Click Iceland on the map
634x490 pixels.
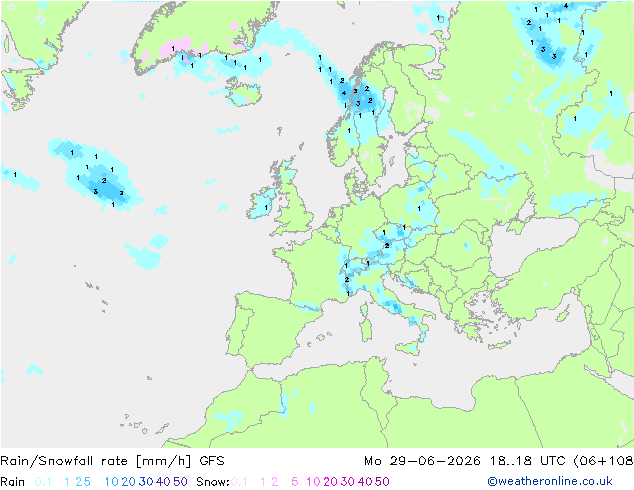point(244,92)
